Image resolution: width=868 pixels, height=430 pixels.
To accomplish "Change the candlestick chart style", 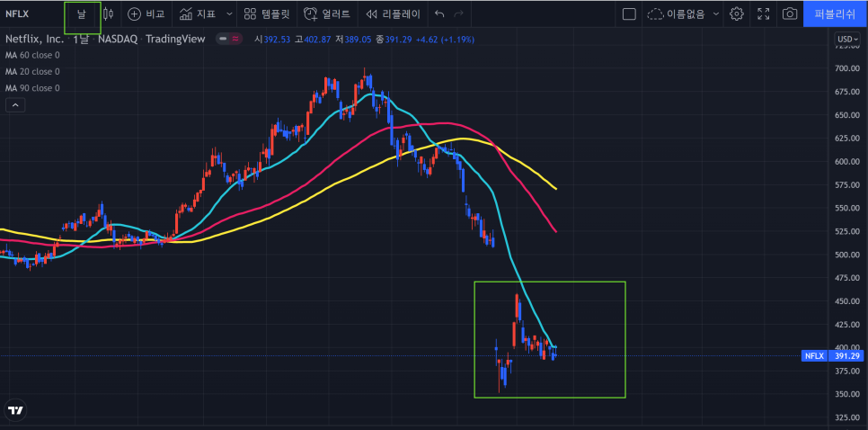I will [109, 14].
